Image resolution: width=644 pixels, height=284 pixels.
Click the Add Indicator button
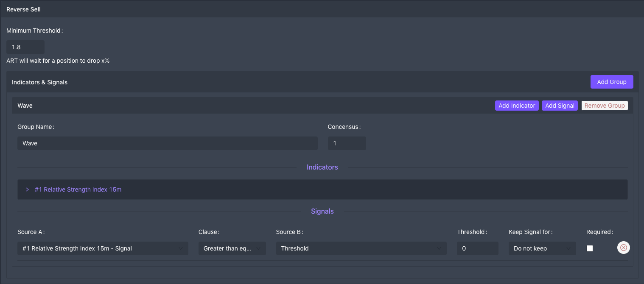(x=517, y=106)
